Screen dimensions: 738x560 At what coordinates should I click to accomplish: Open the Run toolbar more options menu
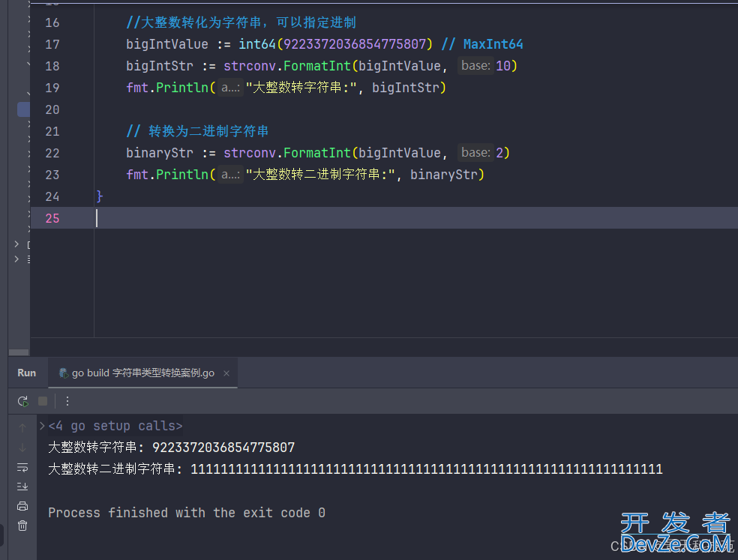click(67, 401)
